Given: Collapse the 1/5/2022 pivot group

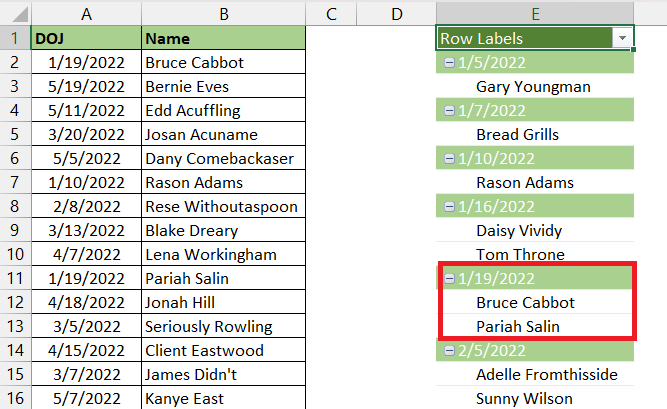Looking at the screenshot, I should [449, 63].
